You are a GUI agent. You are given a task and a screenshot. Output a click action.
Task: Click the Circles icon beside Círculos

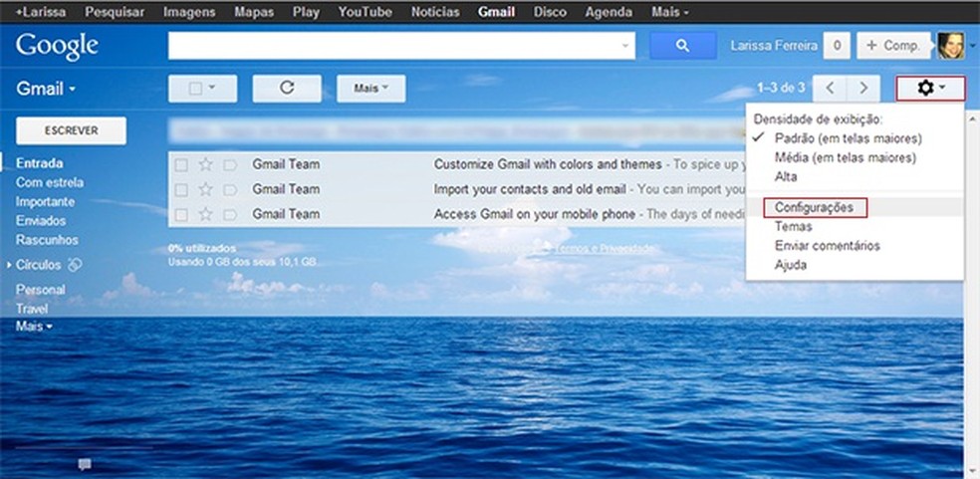[75, 265]
